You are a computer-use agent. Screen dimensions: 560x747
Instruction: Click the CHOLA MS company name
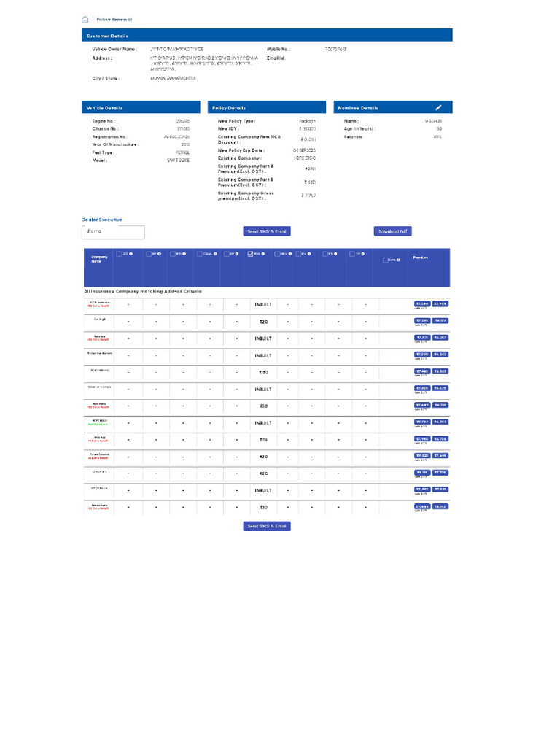click(x=99, y=471)
